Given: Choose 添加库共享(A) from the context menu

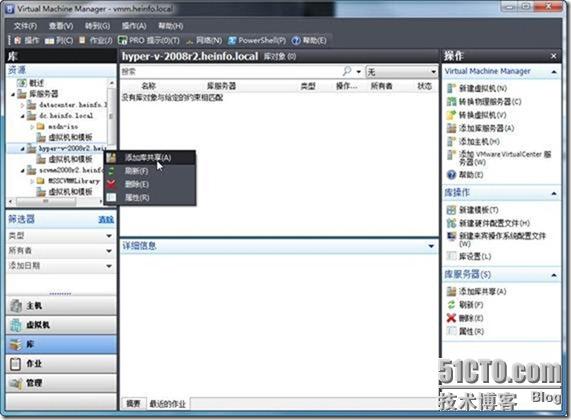Looking at the screenshot, I should point(150,158).
